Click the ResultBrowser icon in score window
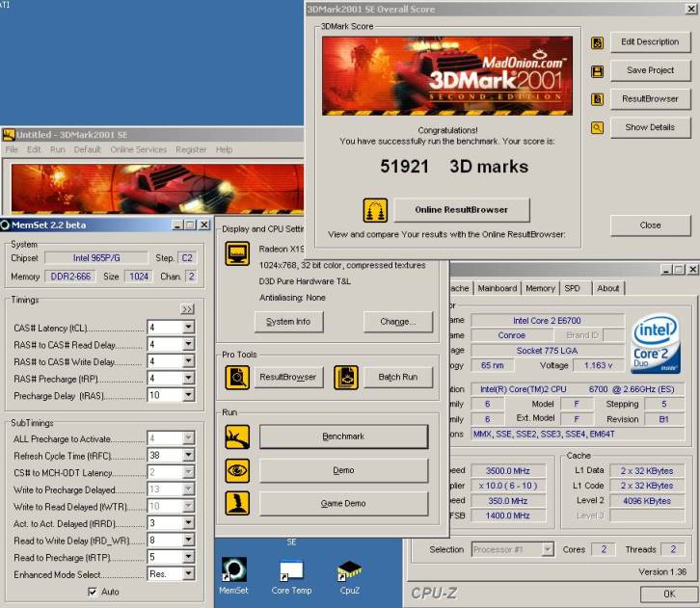700x608 pixels. (597, 99)
